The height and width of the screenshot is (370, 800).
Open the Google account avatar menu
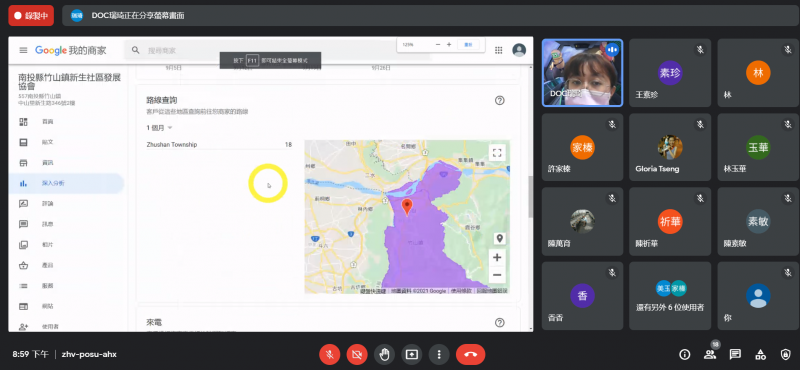click(519, 50)
